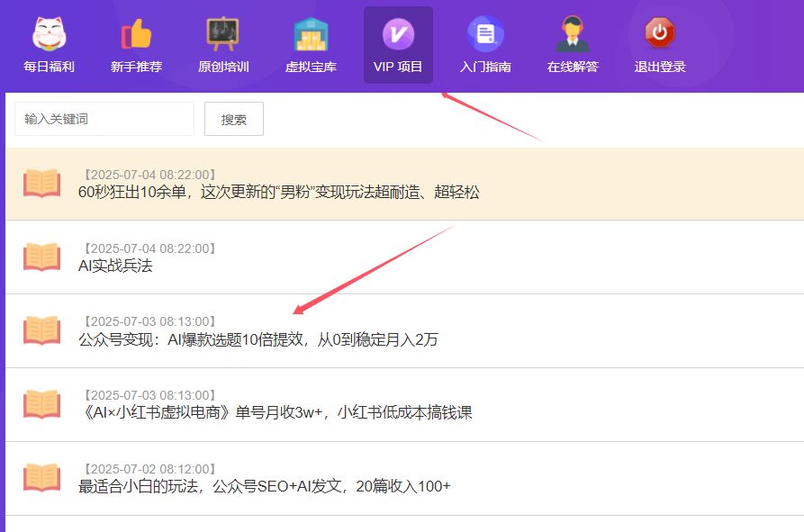The width and height of the screenshot is (804, 532).
Task: Select the VIP 项目 menu label
Action: (x=398, y=67)
